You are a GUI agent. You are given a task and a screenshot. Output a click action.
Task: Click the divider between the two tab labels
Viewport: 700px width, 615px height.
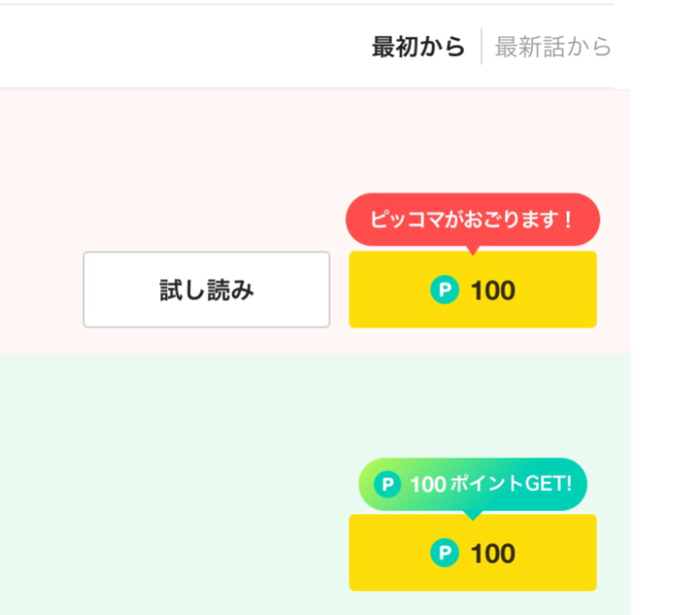coord(483,48)
